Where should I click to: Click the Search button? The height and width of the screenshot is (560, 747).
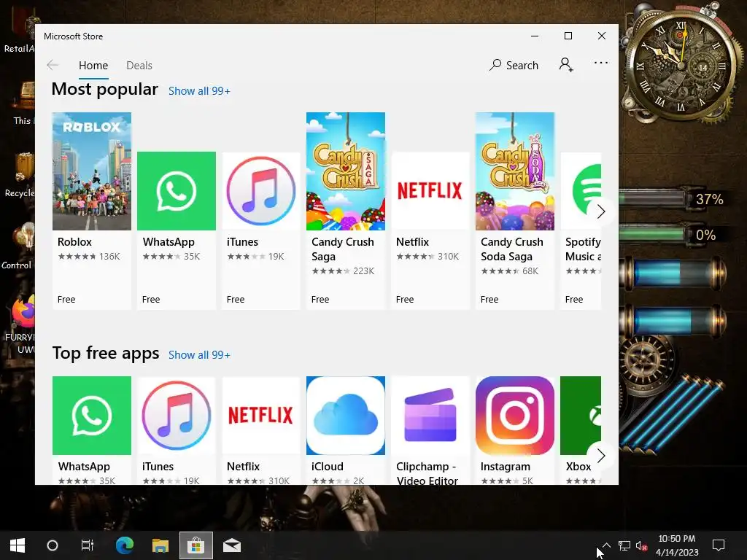514,65
